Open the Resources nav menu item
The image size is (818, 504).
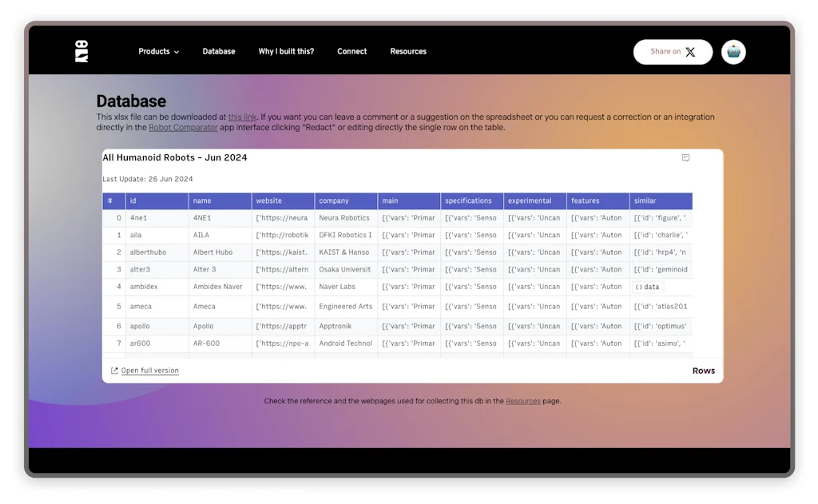(408, 51)
